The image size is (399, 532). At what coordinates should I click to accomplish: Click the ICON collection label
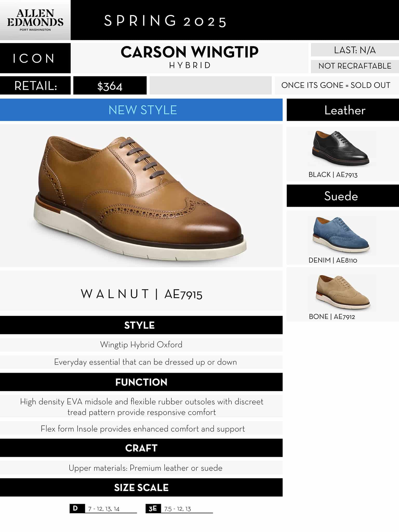[35, 58]
